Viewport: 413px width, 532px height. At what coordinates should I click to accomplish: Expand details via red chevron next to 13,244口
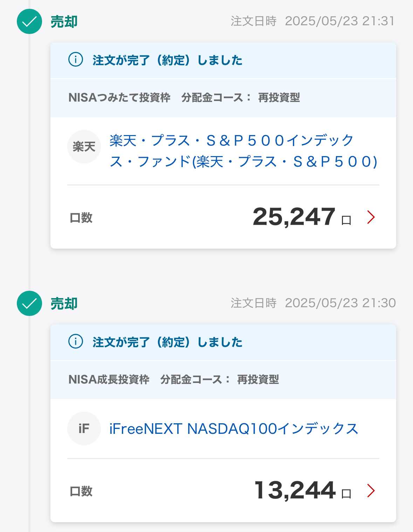tap(371, 491)
